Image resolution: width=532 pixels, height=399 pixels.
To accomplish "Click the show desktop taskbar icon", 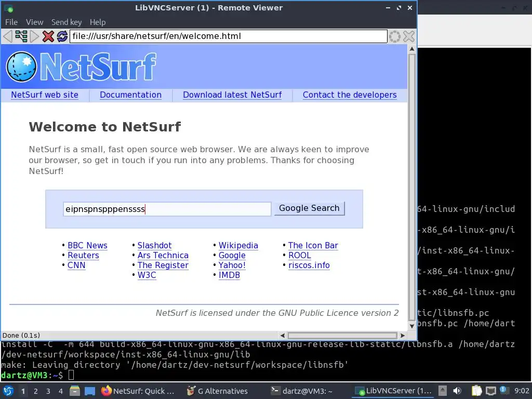I will pyautogui.click(x=89, y=391).
